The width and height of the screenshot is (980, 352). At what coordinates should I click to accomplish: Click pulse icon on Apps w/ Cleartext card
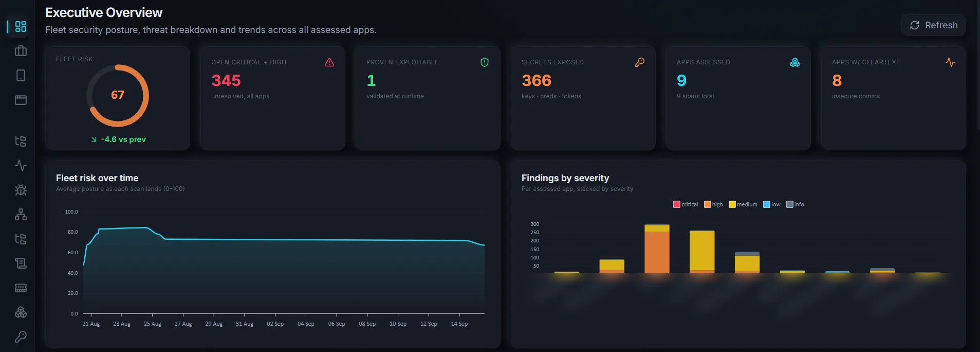click(950, 62)
